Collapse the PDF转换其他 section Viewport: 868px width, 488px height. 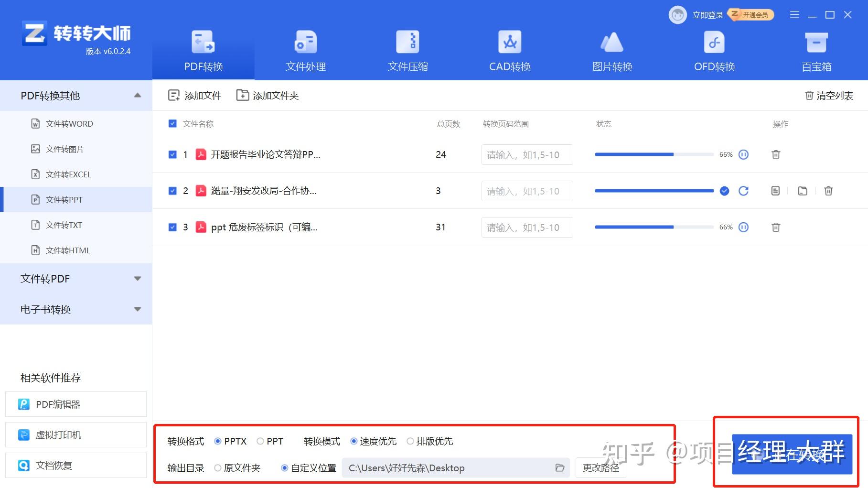coord(138,95)
